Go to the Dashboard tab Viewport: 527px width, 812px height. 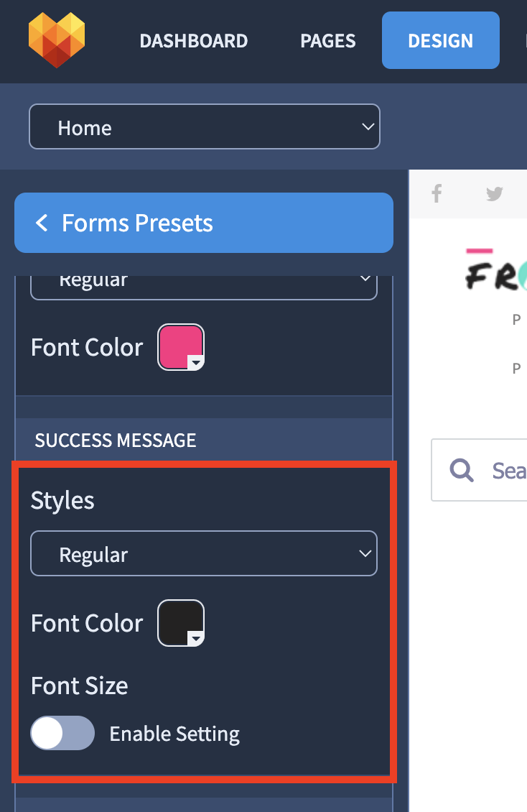[x=193, y=41]
